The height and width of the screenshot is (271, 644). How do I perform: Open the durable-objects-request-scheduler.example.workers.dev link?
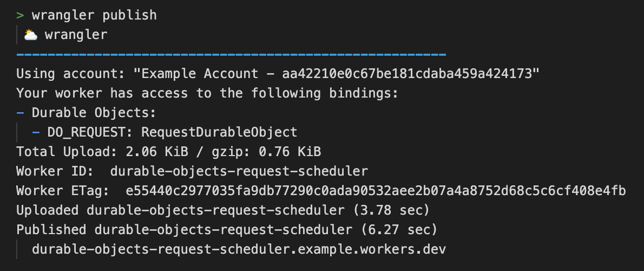point(239,250)
